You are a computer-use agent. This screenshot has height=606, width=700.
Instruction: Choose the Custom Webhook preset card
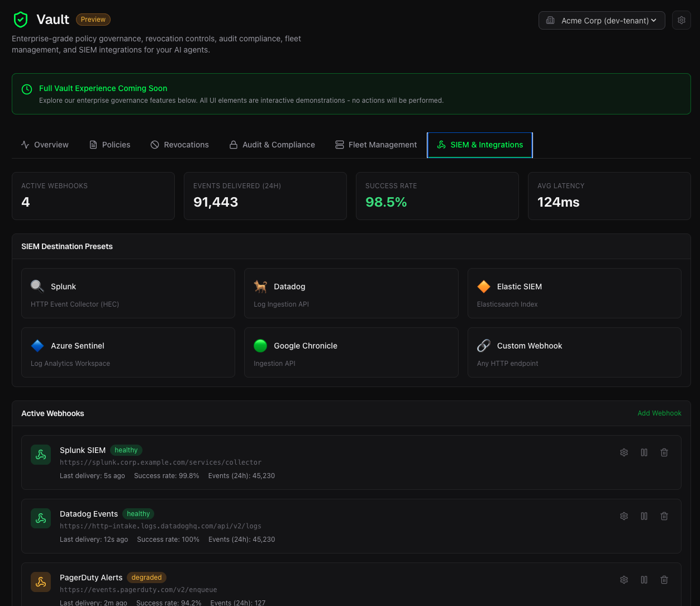[574, 352]
